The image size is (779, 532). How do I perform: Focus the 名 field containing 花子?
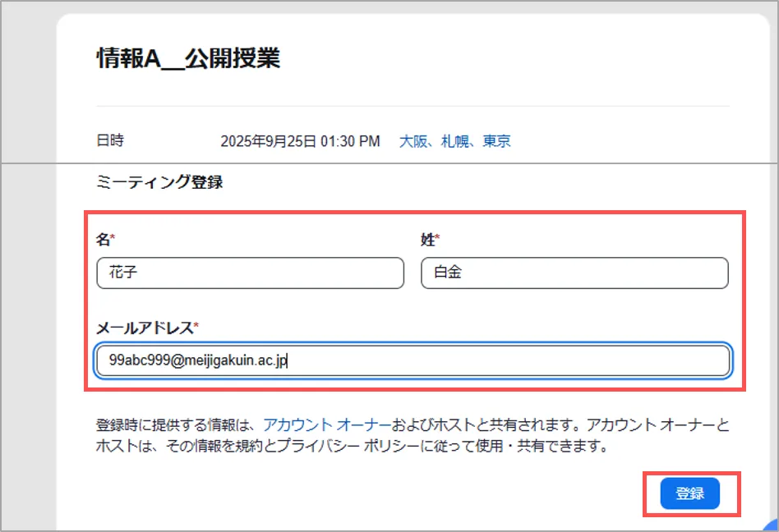(x=250, y=273)
